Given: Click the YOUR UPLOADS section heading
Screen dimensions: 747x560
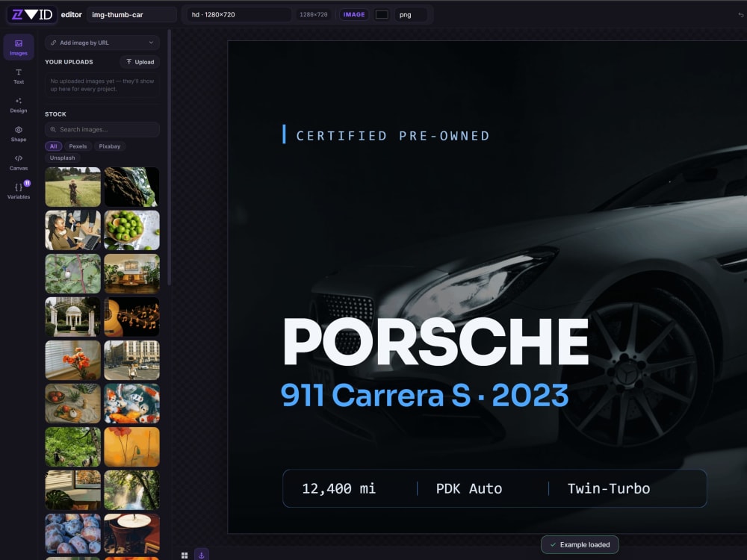Looking at the screenshot, I should pyautogui.click(x=69, y=62).
